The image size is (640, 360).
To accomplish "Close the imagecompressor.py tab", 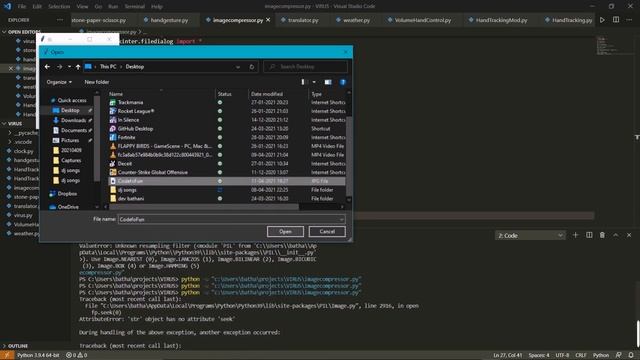I will [x=268, y=20].
